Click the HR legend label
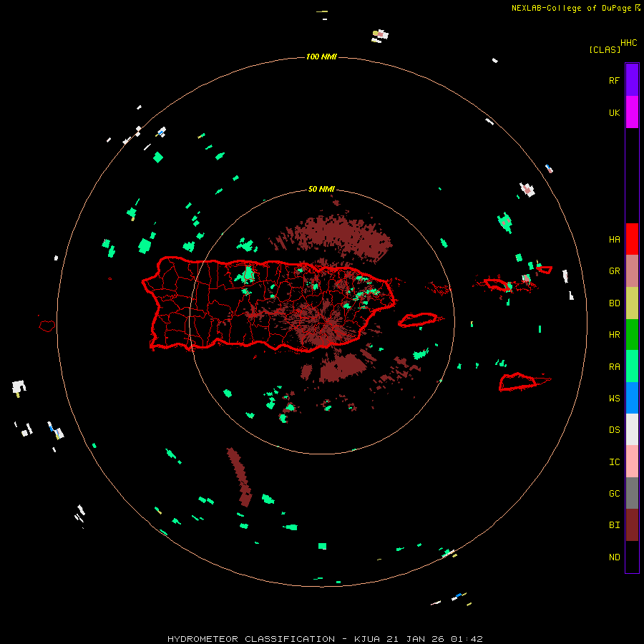This screenshot has width=644, height=644. pyautogui.click(x=614, y=335)
